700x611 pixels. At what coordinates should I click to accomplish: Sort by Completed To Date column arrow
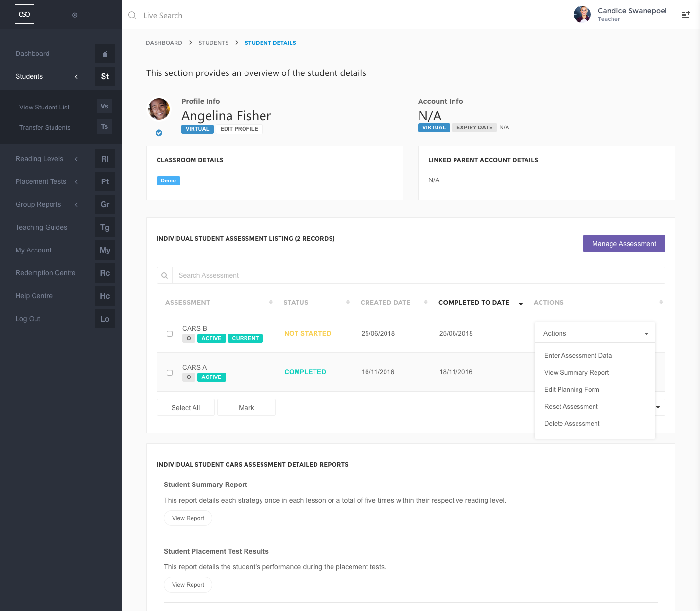[521, 303]
